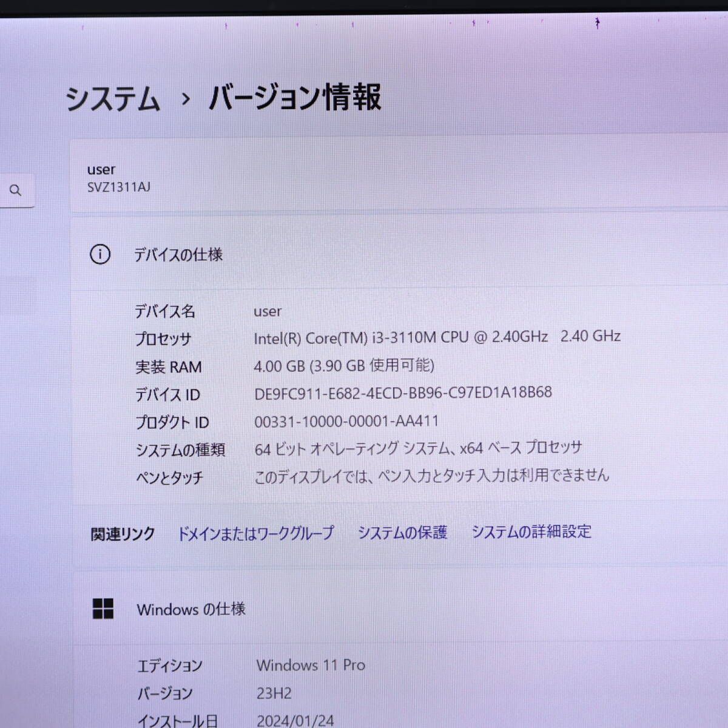
Task: Open ドメインまたはワークグループ link
Action: (x=255, y=533)
